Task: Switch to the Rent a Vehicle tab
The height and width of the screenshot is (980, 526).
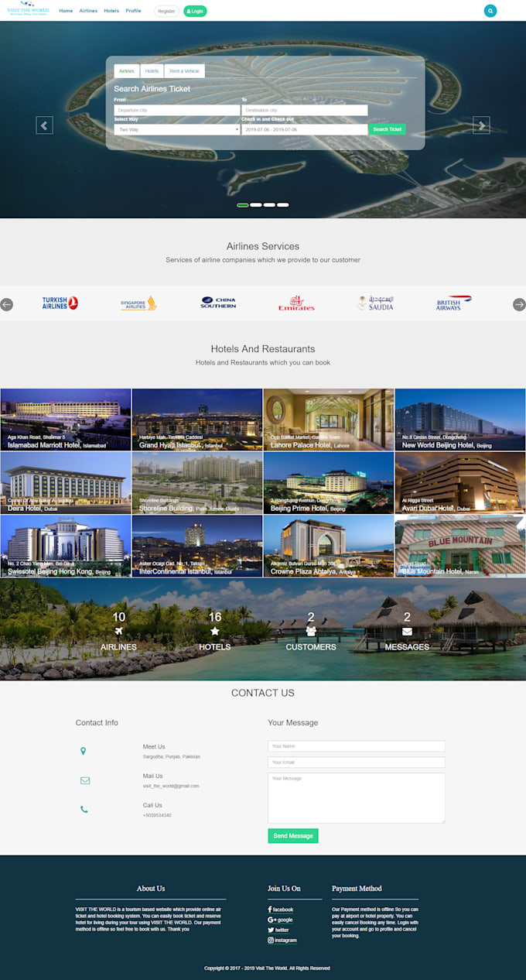Action: point(185,71)
